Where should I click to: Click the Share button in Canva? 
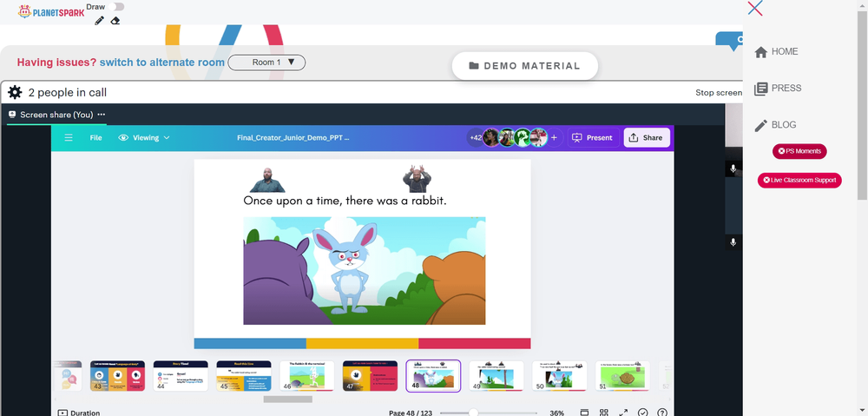click(647, 138)
